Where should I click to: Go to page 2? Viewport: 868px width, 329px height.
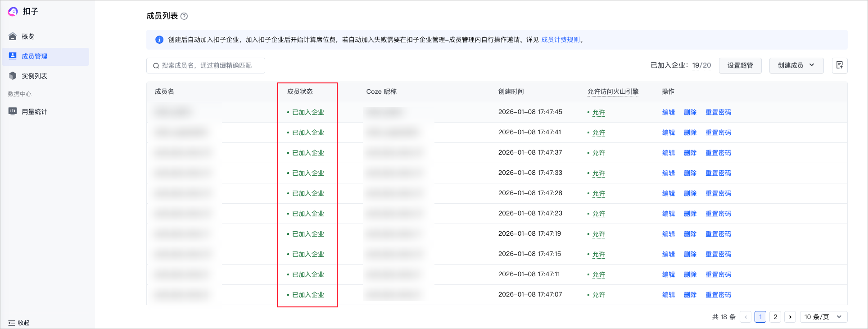click(x=775, y=317)
